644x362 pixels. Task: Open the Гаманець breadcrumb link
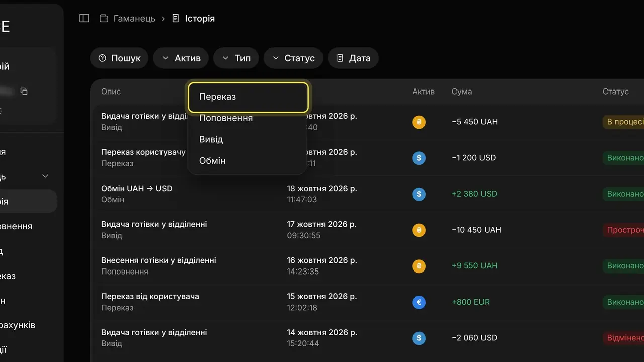pyautogui.click(x=135, y=18)
